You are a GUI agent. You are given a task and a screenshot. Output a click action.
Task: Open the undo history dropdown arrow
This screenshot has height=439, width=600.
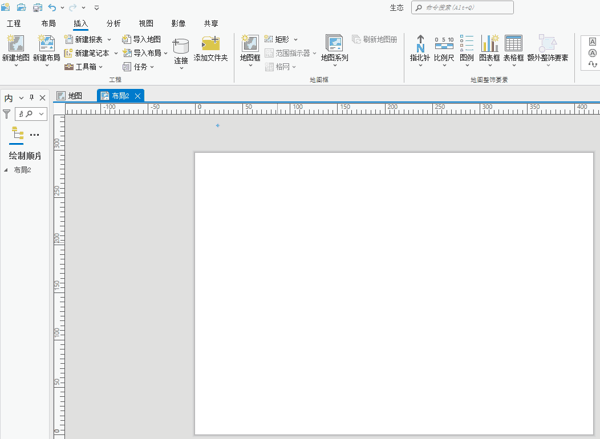tap(62, 8)
